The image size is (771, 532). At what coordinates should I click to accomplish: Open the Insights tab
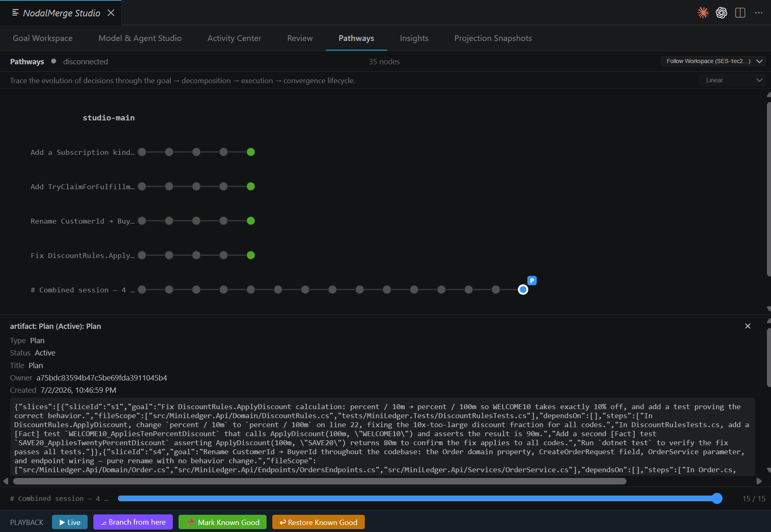tap(414, 38)
